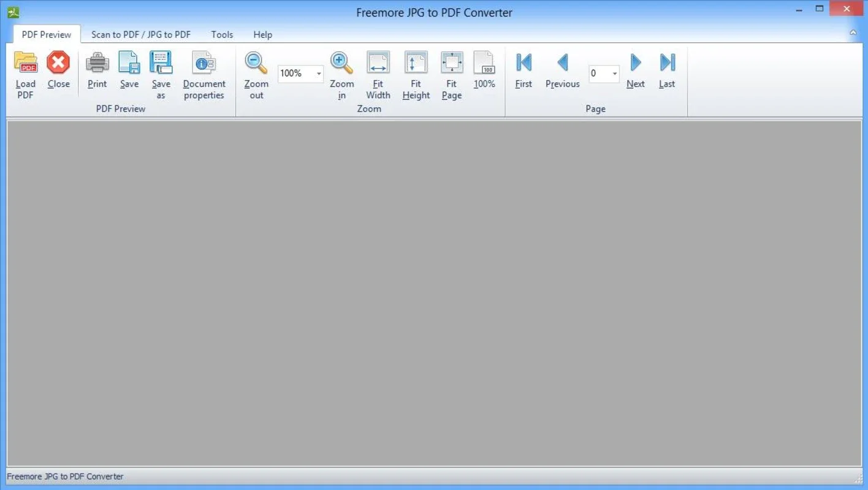Image resolution: width=868 pixels, height=490 pixels.
Task: Click the window resize grip in status bar
Action: 858,478
